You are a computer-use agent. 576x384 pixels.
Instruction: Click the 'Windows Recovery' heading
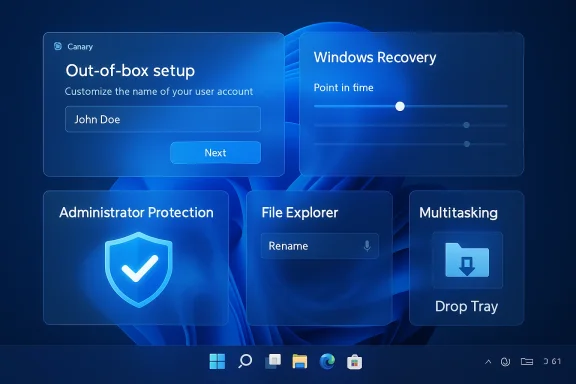tap(375, 57)
